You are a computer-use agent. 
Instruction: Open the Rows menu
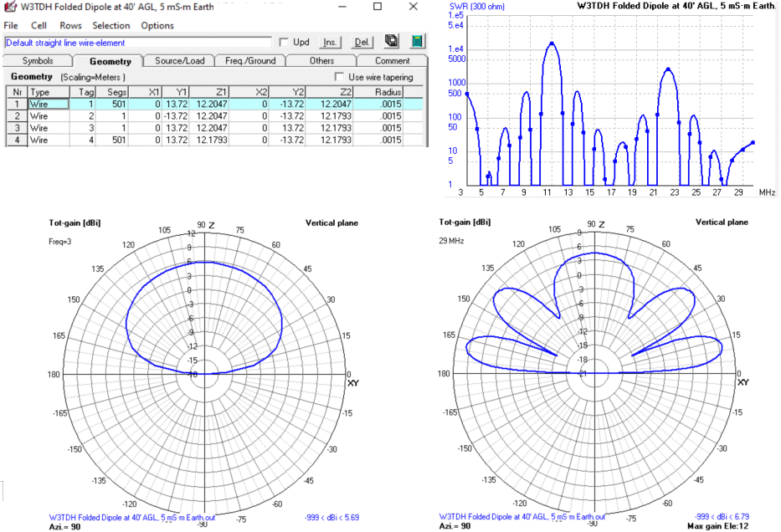tap(69, 25)
